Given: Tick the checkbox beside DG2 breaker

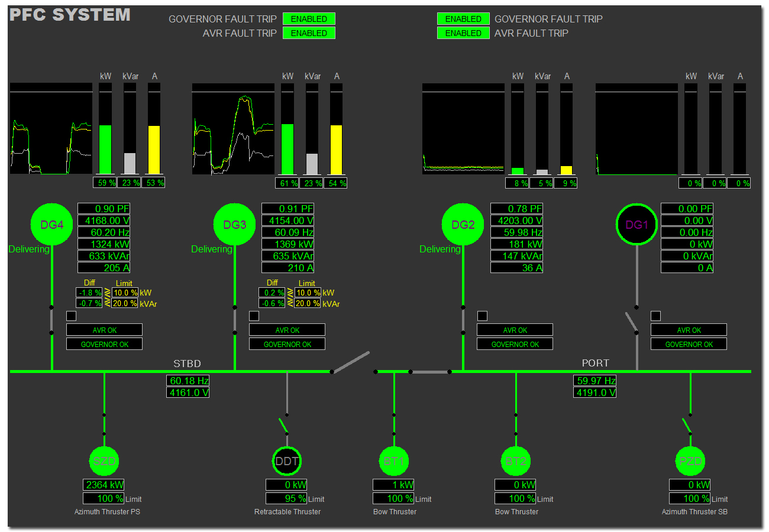Looking at the screenshot, I should coord(482,316).
